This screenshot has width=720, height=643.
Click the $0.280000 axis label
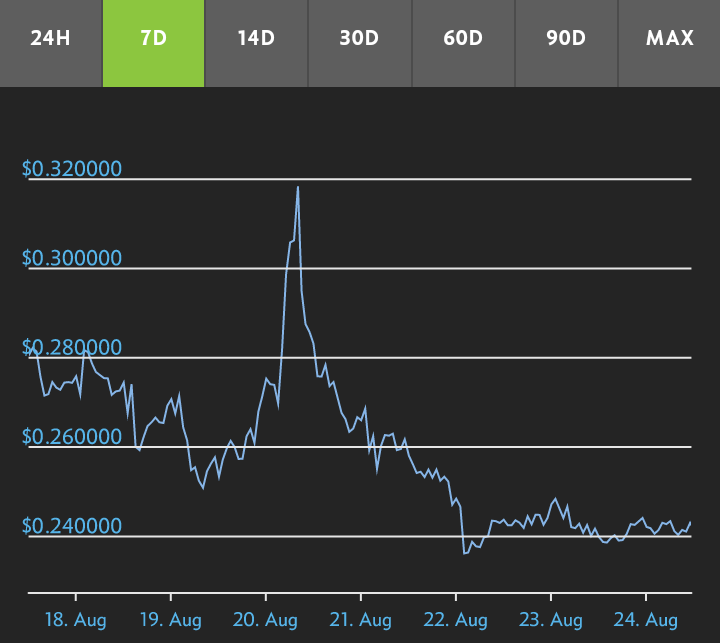coord(72,347)
